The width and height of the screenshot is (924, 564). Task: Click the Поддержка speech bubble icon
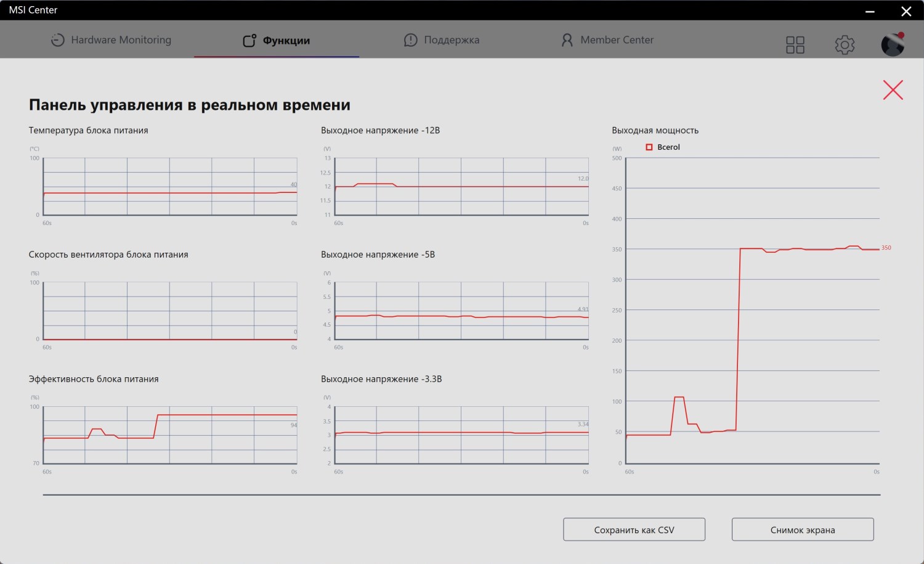pos(410,40)
